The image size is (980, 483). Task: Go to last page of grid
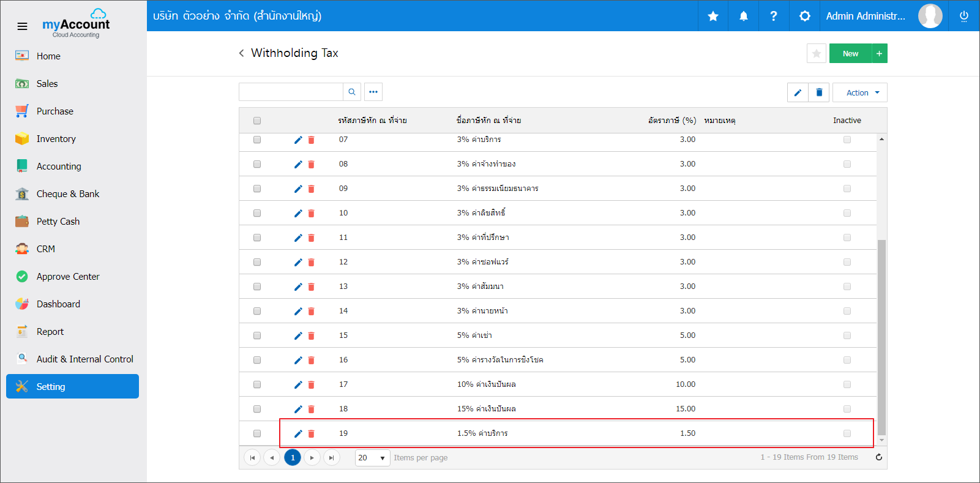(x=331, y=457)
